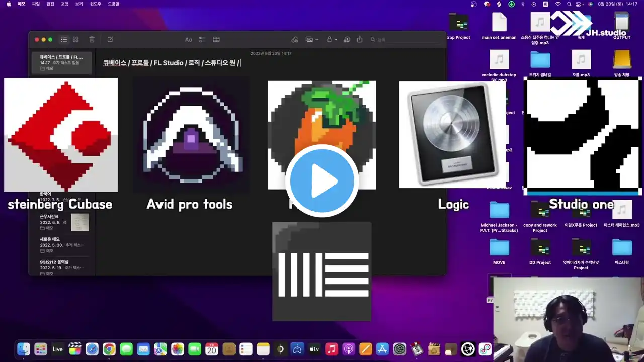
Task: Open the Aa text format menu
Action: (188, 39)
